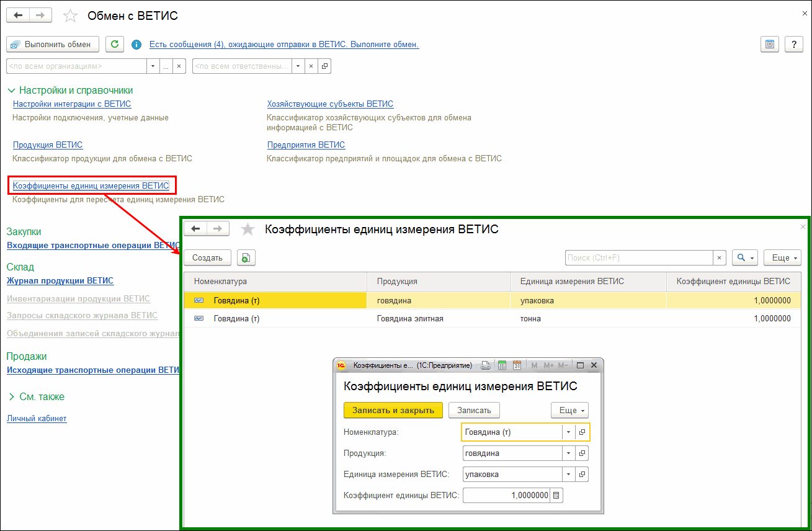Click Создать button in coefficients list

pyautogui.click(x=207, y=257)
